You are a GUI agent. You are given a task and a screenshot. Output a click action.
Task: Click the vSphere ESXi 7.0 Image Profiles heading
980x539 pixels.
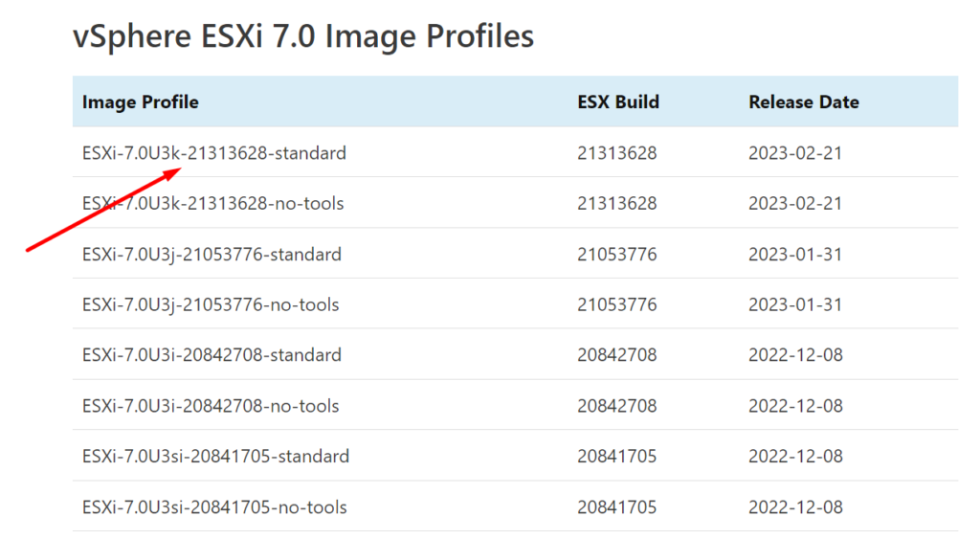(x=303, y=35)
